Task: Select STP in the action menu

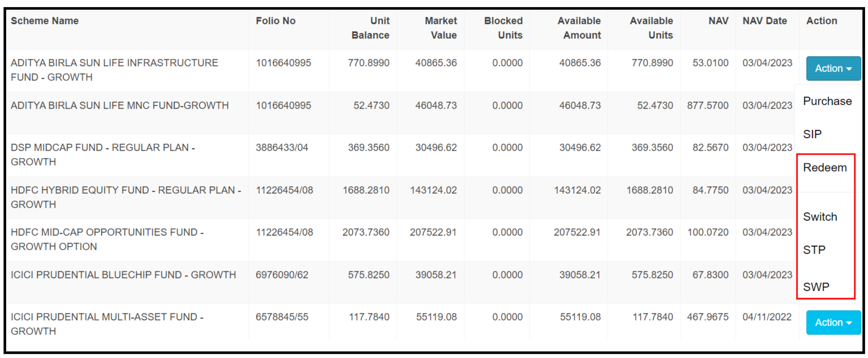Action: tap(814, 249)
